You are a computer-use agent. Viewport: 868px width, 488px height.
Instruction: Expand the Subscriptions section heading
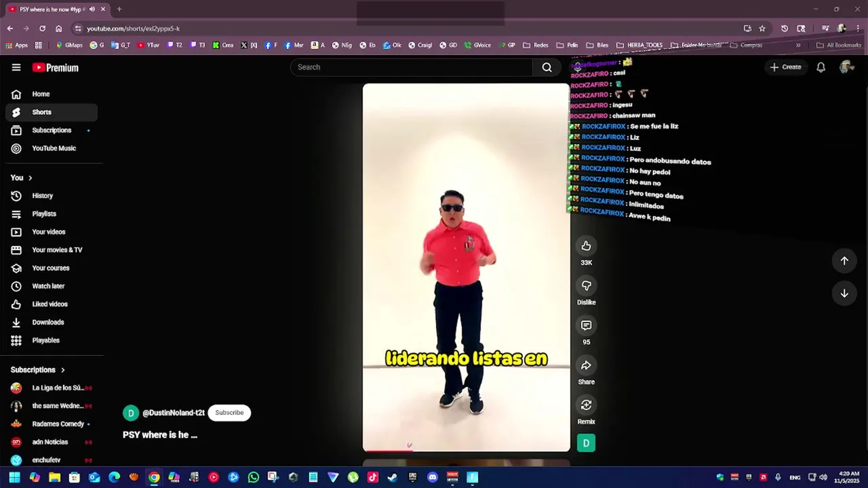pyautogui.click(x=38, y=370)
